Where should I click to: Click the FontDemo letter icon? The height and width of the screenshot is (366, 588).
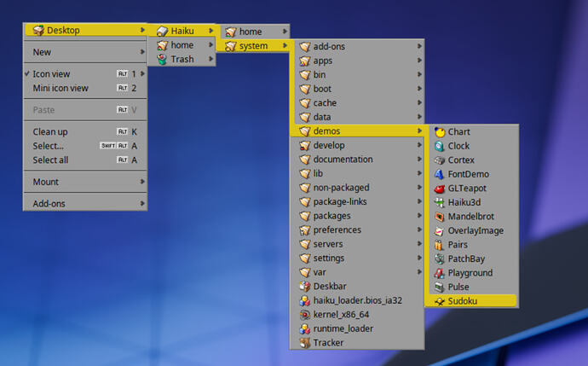[439, 174]
